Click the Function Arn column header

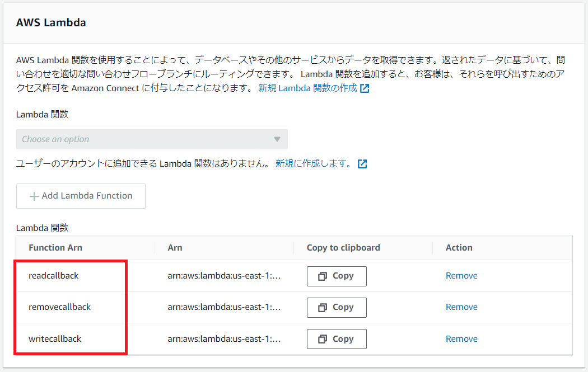click(x=55, y=248)
